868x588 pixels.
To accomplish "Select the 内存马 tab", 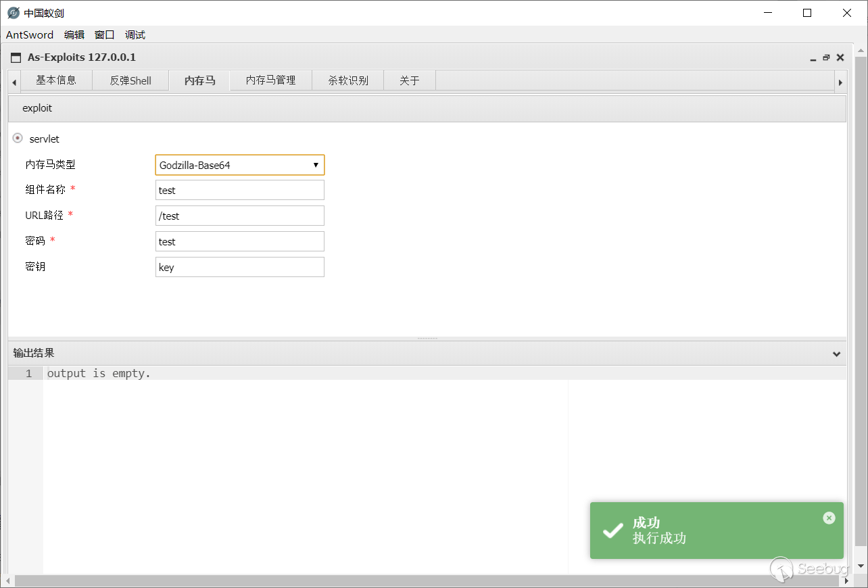I will pyautogui.click(x=199, y=80).
